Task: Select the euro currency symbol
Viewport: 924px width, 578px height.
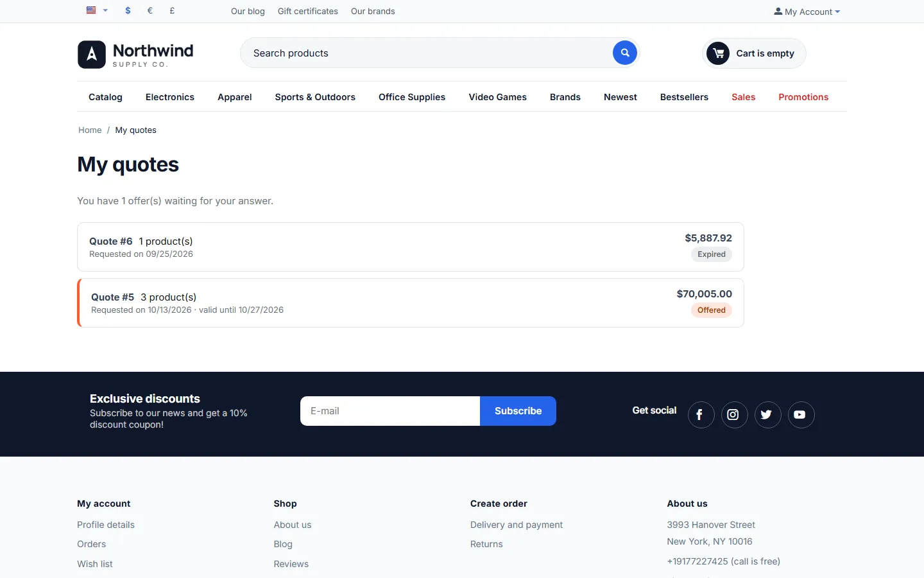Action: [x=150, y=11]
